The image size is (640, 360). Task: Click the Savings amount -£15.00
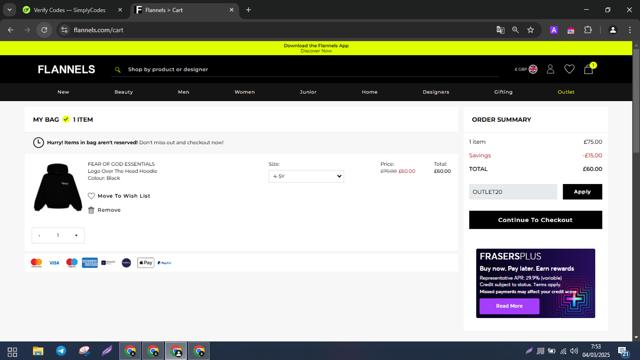pyautogui.click(x=592, y=156)
